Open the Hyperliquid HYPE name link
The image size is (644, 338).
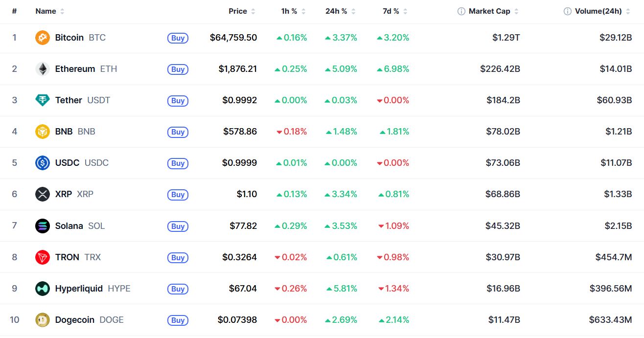pos(92,289)
